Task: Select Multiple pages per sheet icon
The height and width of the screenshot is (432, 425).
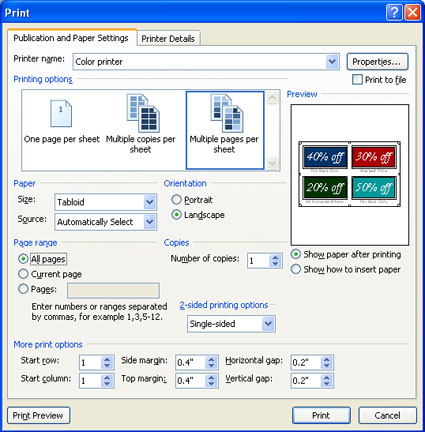Action: [227, 113]
